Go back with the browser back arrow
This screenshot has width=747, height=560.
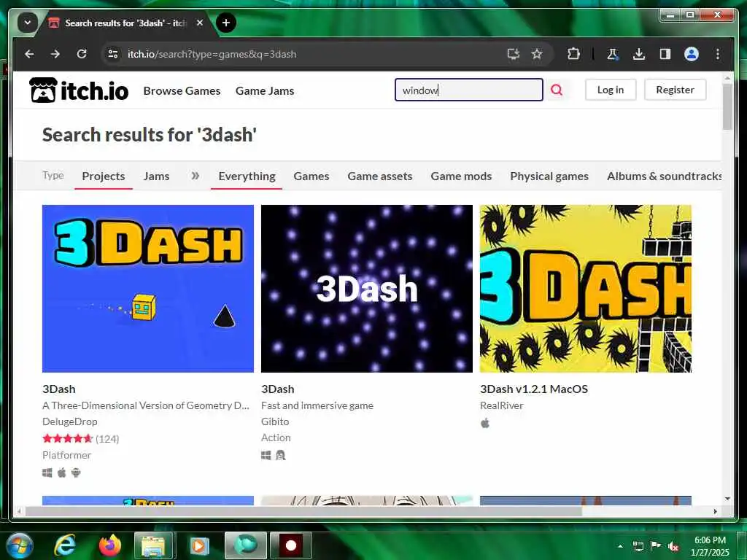(29, 54)
